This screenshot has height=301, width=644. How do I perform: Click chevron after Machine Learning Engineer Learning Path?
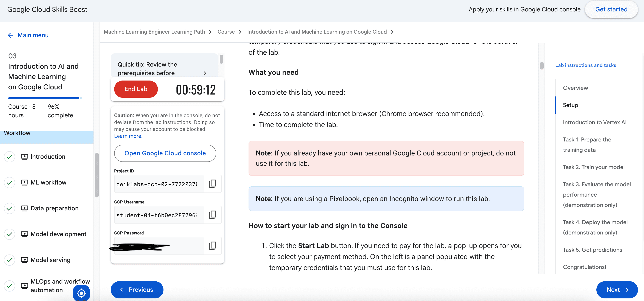[210, 32]
